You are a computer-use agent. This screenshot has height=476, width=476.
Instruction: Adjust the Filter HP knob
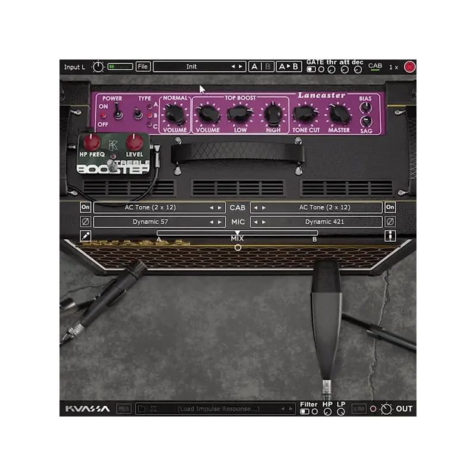(x=327, y=412)
